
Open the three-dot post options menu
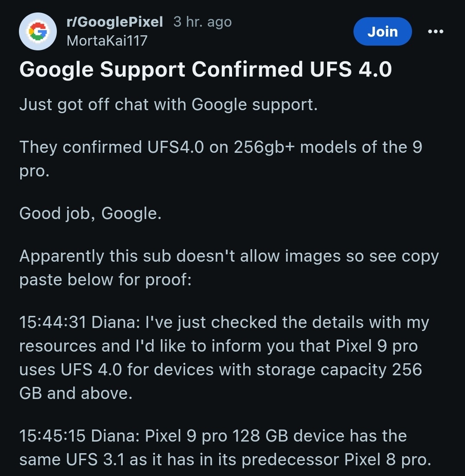pyautogui.click(x=436, y=31)
